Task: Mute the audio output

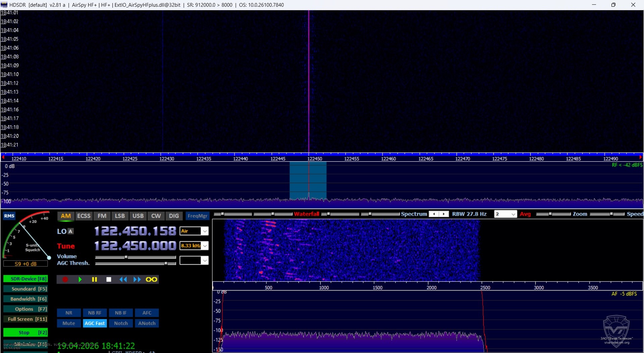Action: coord(69,323)
